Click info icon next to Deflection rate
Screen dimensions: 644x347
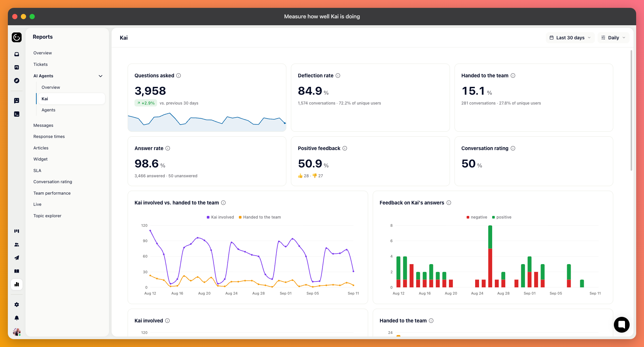click(x=338, y=76)
